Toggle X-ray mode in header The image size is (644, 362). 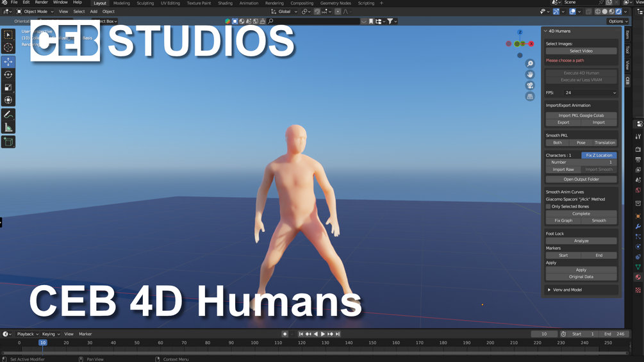(588, 12)
